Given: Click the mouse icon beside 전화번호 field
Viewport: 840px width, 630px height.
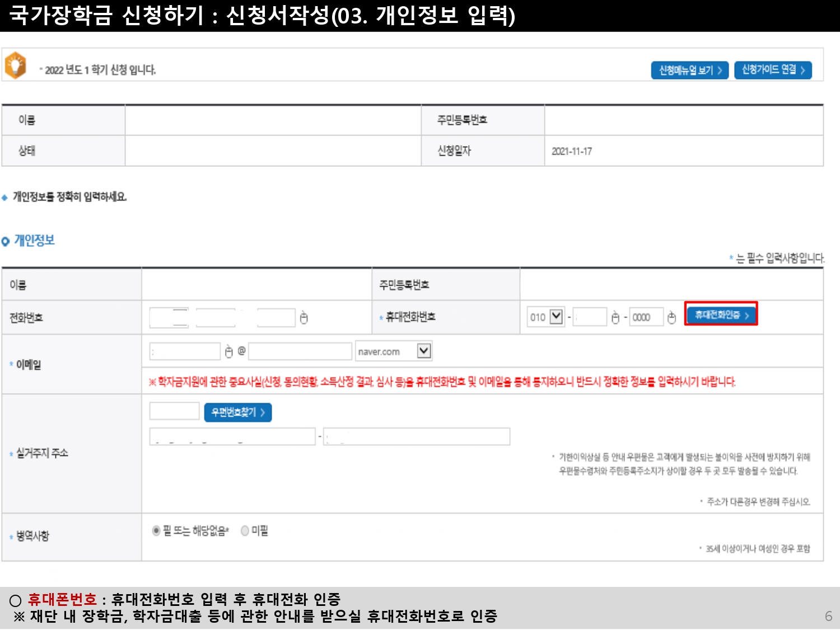Looking at the screenshot, I should 304,318.
